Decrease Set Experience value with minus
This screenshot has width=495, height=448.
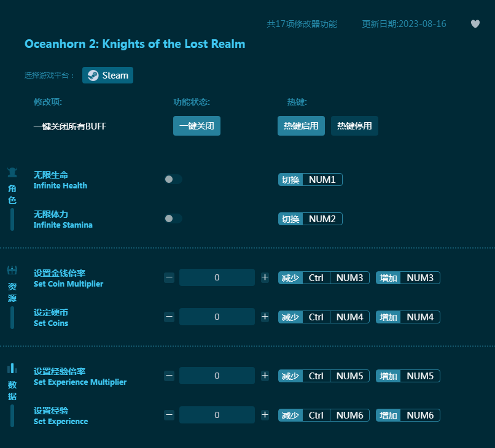[x=170, y=415]
